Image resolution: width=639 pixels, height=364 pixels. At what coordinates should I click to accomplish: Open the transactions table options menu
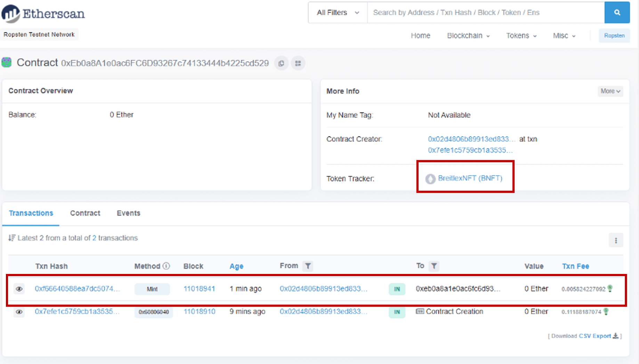pos(616,240)
